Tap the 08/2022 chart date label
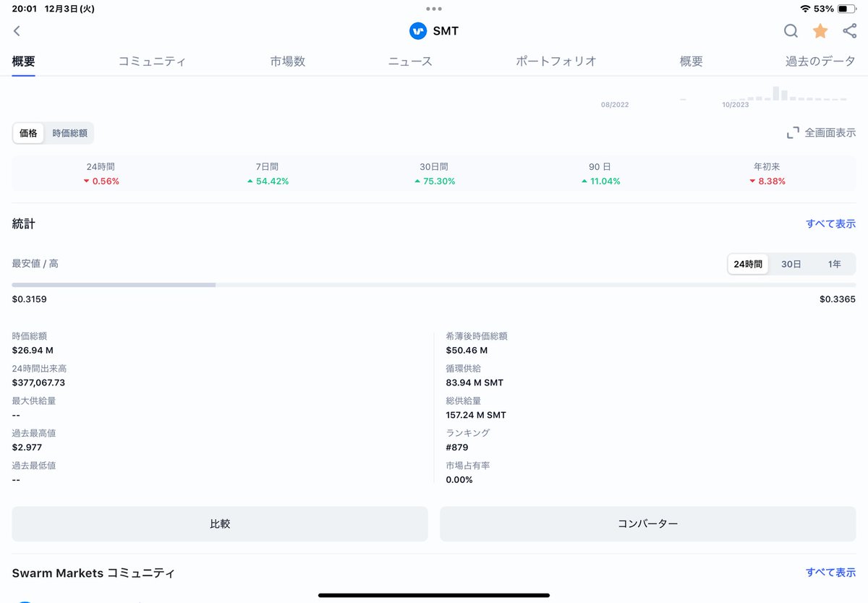This screenshot has height=603, width=868. point(615,105)
